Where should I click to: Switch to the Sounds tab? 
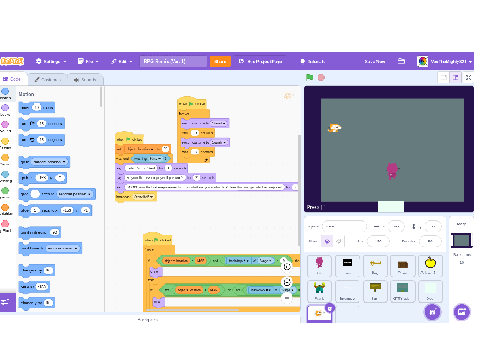(x=85, y=79)
